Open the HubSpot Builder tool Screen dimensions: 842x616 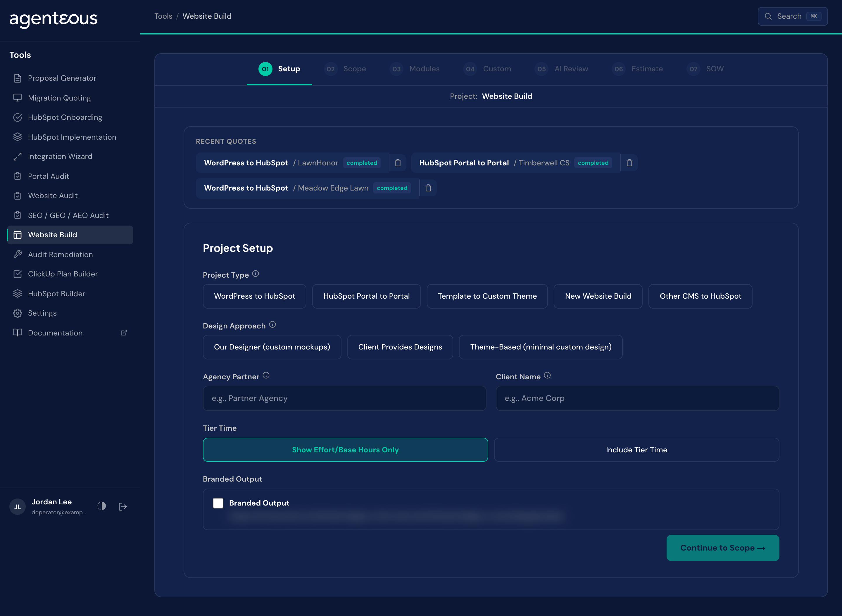(70, 293)
